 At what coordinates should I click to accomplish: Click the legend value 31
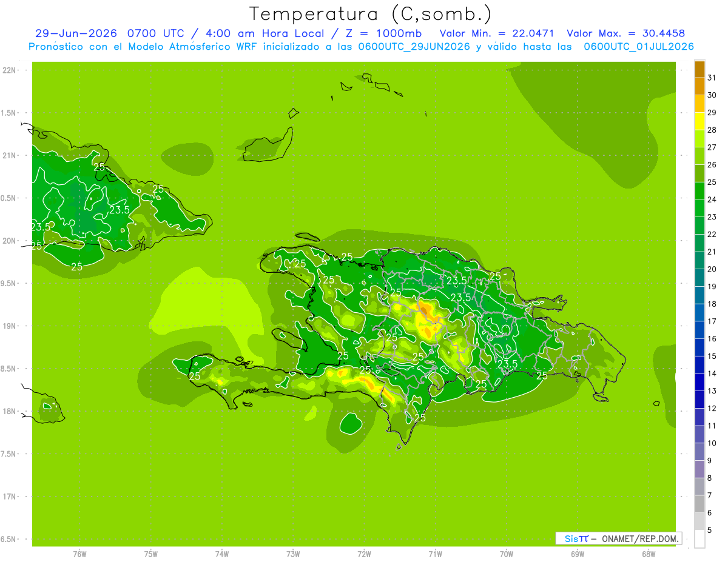tap(712, 78)
